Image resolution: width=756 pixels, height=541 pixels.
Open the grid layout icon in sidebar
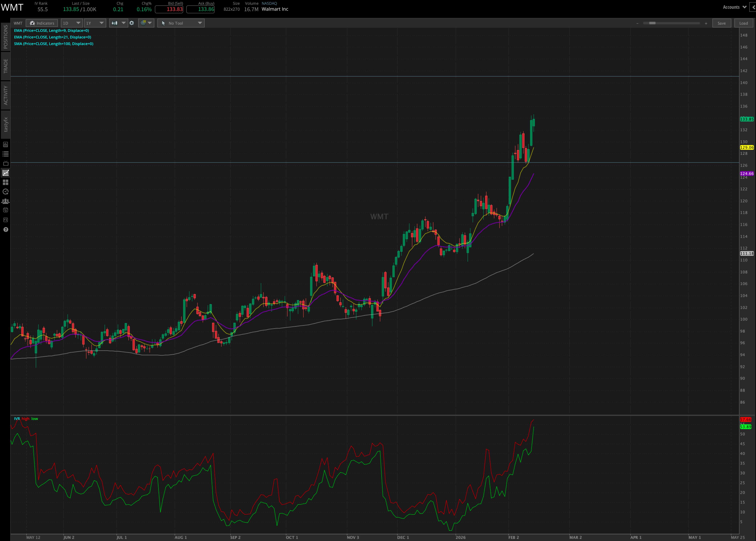point(5,182)
